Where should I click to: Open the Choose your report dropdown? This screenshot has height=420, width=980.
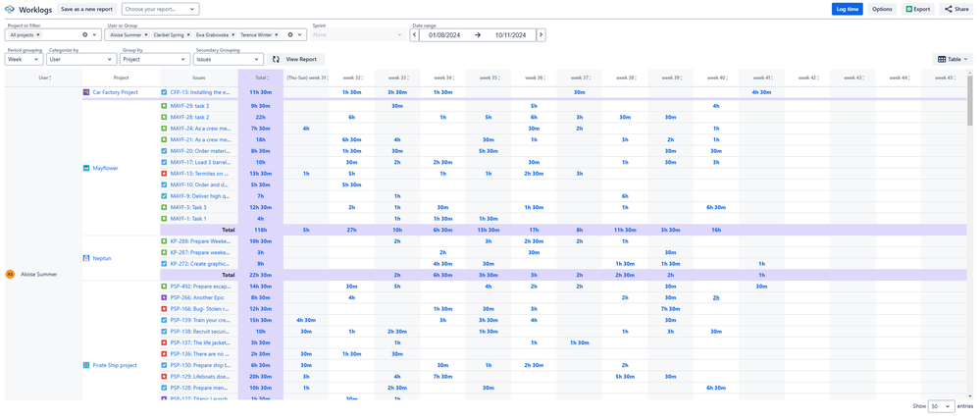[x=161, y=10]
